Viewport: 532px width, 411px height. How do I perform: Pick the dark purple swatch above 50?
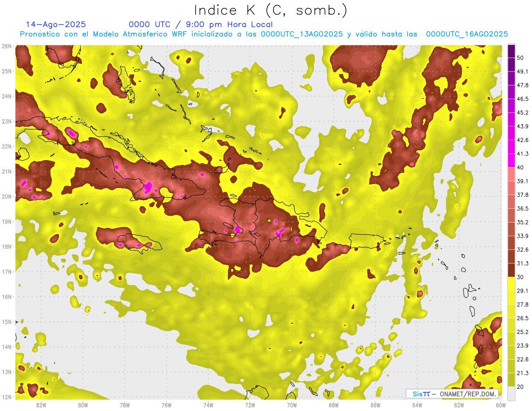coord(511,51)
